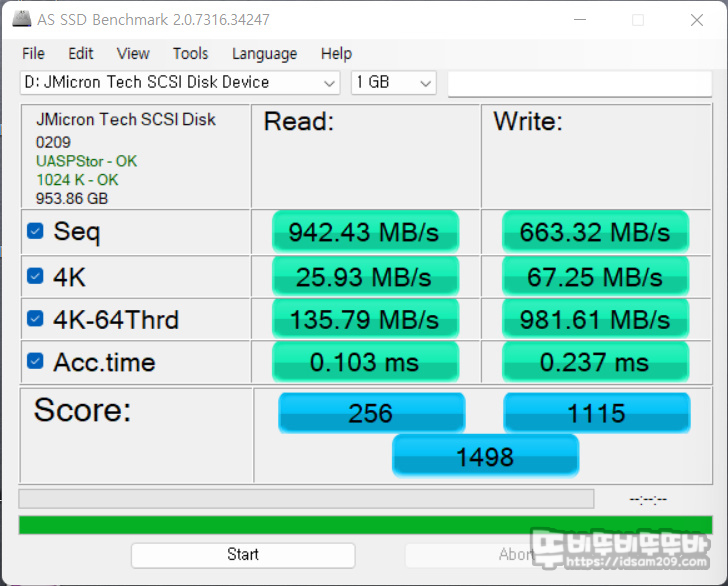Toggle the 4K-64Thrd benchmark checkbox
Image resolution: width=728 pixels, height=586 pixels.
click(35, 319)
